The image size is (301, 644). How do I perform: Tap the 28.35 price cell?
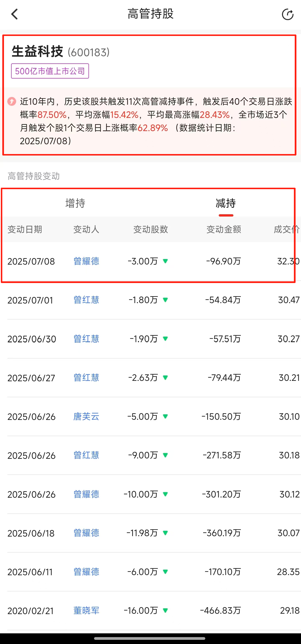pyautogui.click(x=288, y=572)
